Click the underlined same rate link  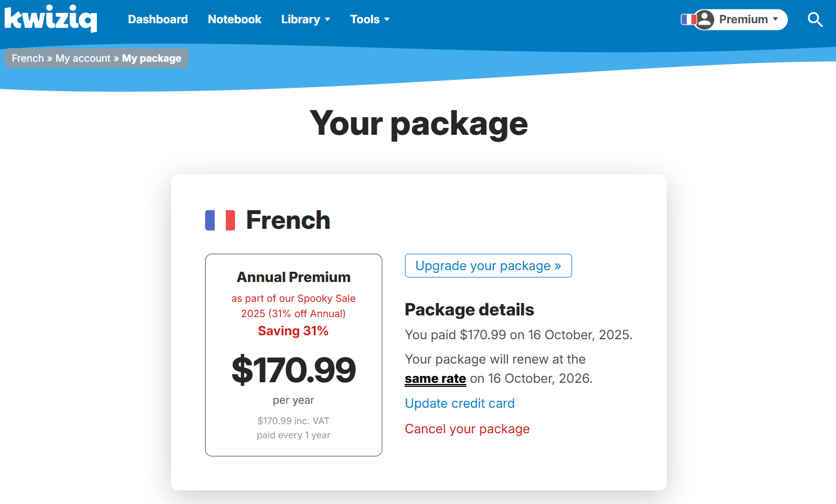(x=435, y=378)
